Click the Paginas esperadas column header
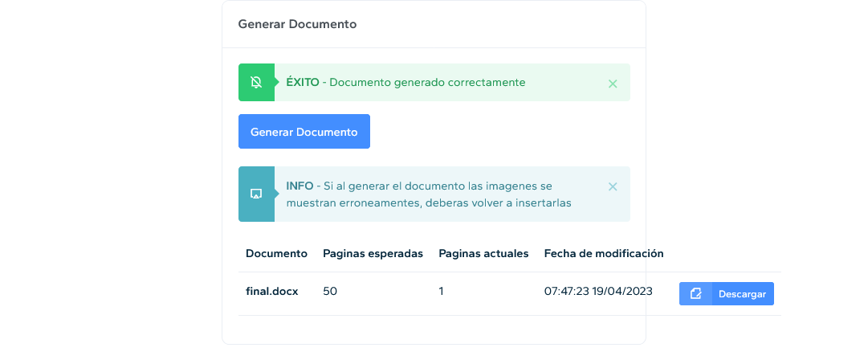 (373, 253)
